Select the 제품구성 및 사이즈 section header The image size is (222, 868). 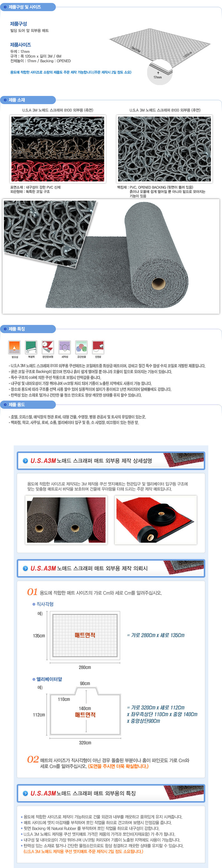click(x=28, y=7)
